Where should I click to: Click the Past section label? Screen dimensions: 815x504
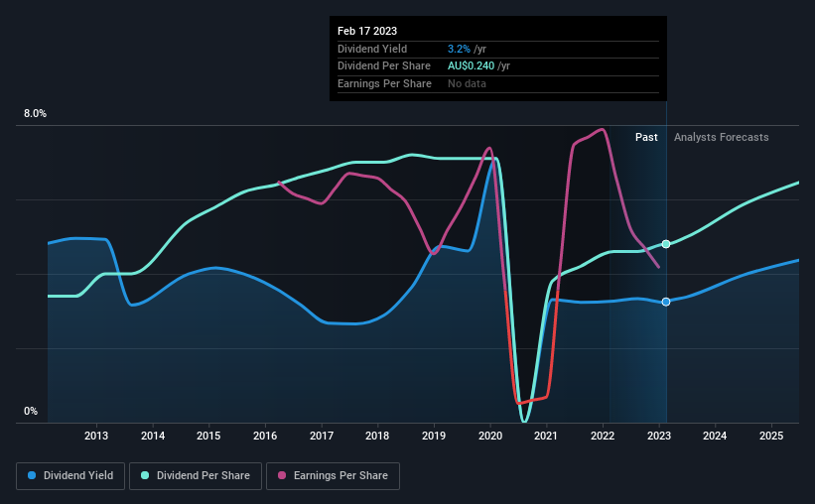tap(646, 137)
